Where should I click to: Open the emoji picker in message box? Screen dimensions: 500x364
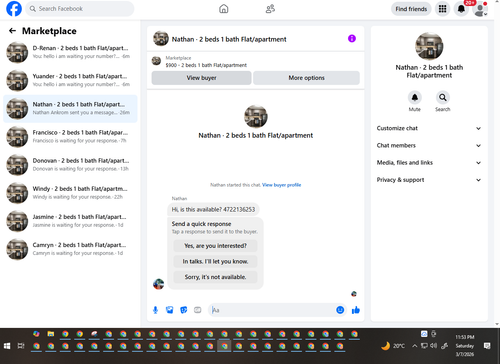point(340,310)
